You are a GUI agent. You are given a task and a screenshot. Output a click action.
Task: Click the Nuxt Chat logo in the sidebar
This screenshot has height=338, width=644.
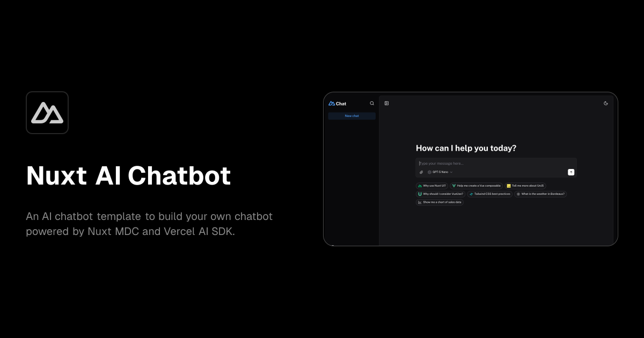click(338, 104)
